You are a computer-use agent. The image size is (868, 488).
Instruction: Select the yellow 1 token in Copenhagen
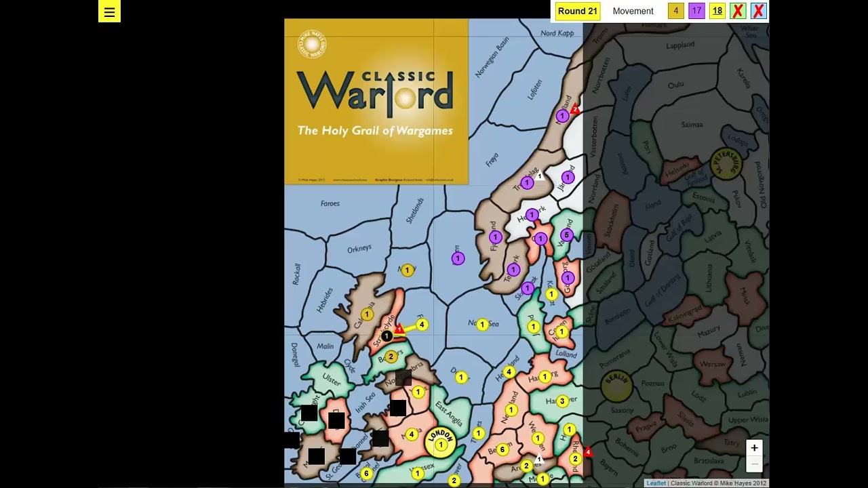561,331
